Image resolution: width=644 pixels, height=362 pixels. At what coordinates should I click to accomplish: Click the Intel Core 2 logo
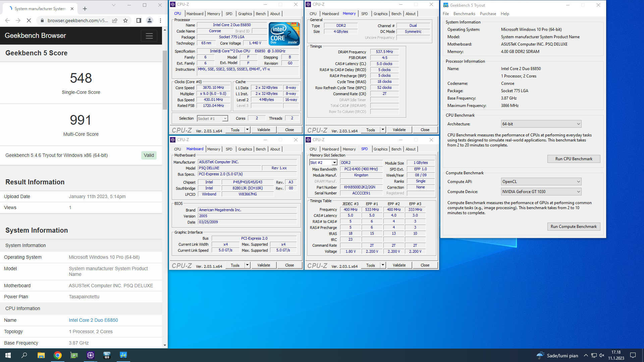[x=284, y=34]
